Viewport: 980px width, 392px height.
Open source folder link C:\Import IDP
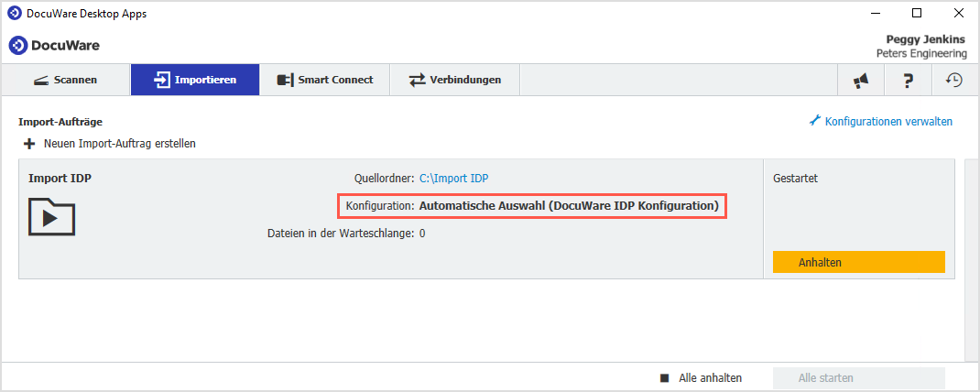point(453,179)
